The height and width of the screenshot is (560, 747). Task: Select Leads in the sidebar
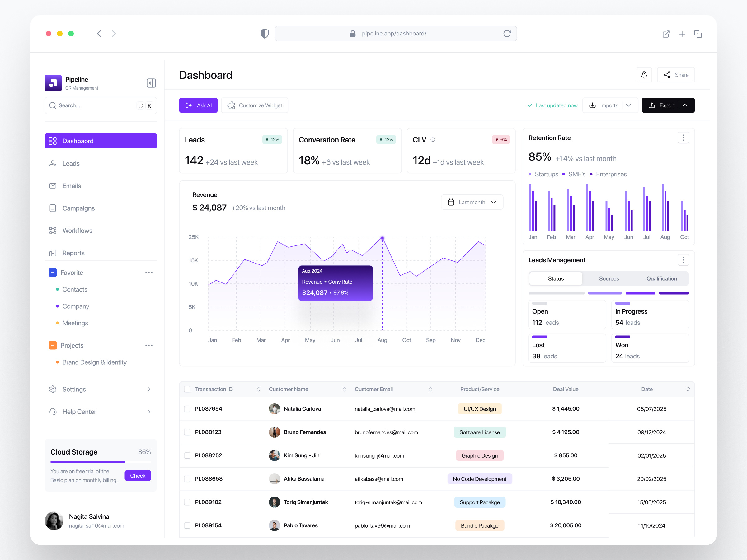click(71, 163)
